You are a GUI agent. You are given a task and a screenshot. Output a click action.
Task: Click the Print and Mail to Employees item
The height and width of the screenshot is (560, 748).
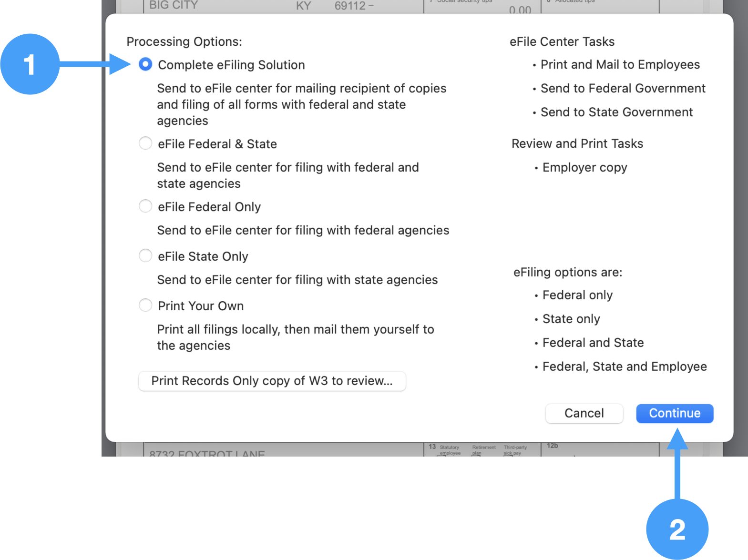click(620, 64)
